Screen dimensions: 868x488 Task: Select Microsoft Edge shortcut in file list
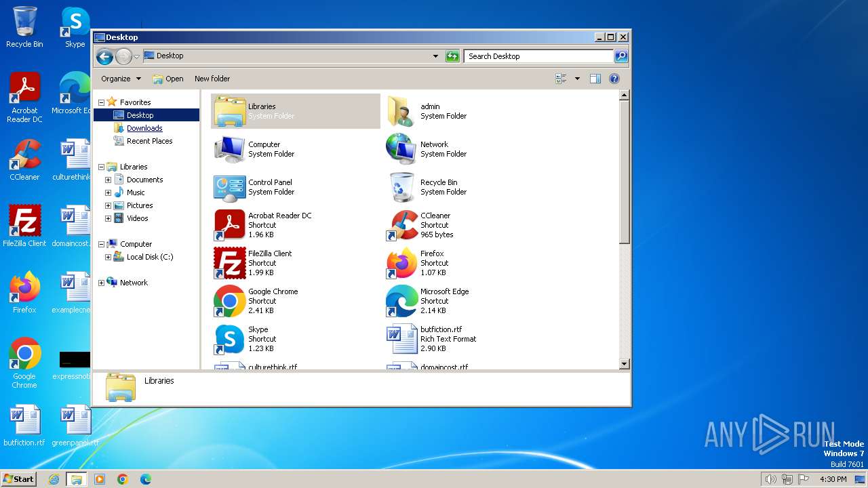click(401, 301)
